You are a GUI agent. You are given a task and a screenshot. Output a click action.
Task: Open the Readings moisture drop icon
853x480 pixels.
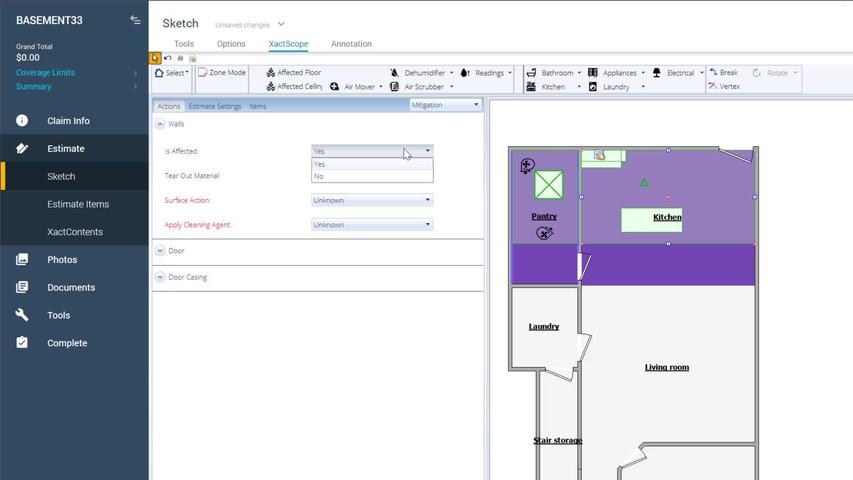point(465,72)
